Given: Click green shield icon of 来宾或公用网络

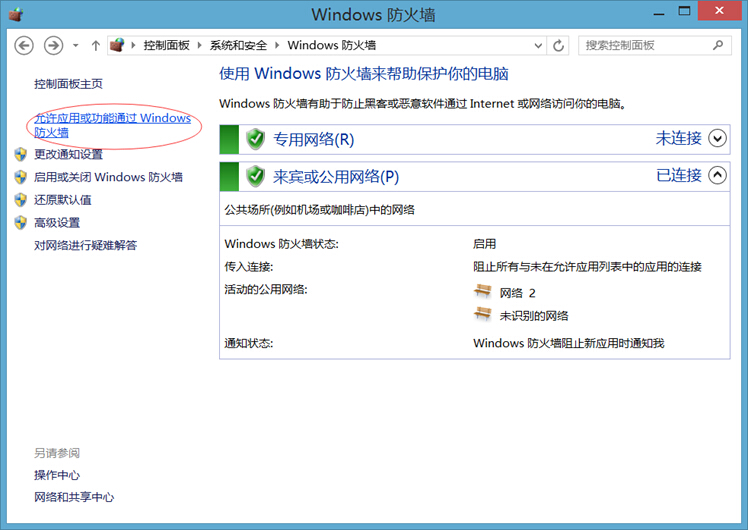Looking at the screenshot, I should 256,177.
